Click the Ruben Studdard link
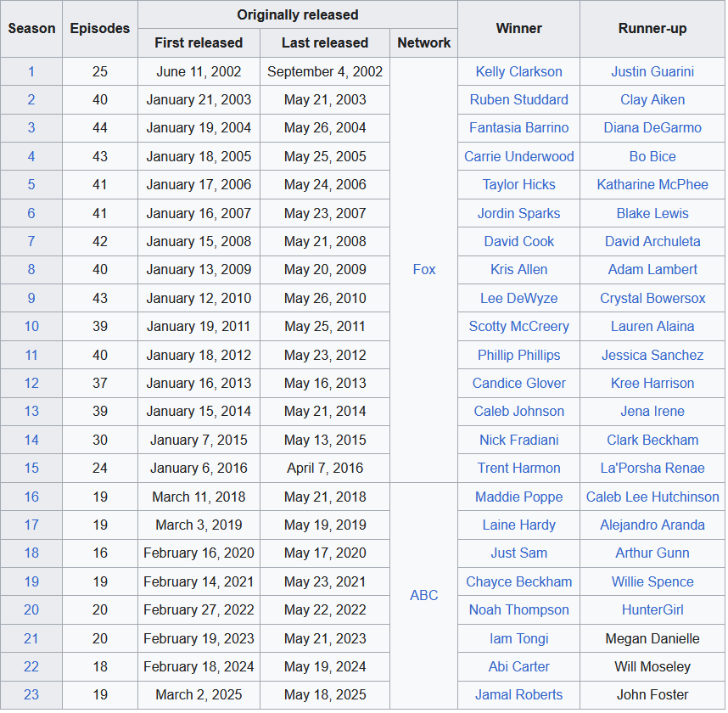 click(x=518, y=99)
